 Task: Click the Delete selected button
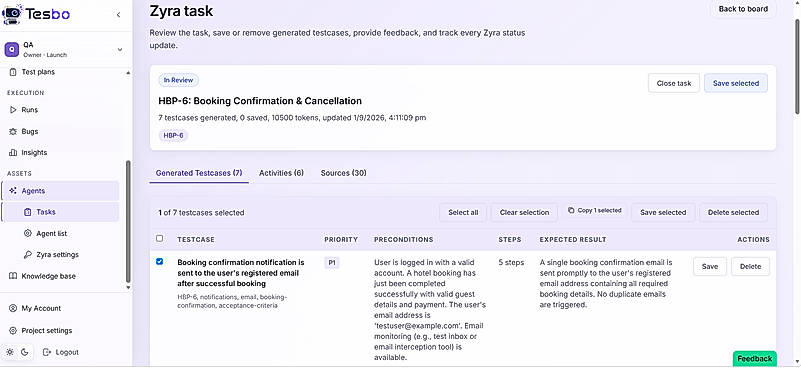point(733,213)
